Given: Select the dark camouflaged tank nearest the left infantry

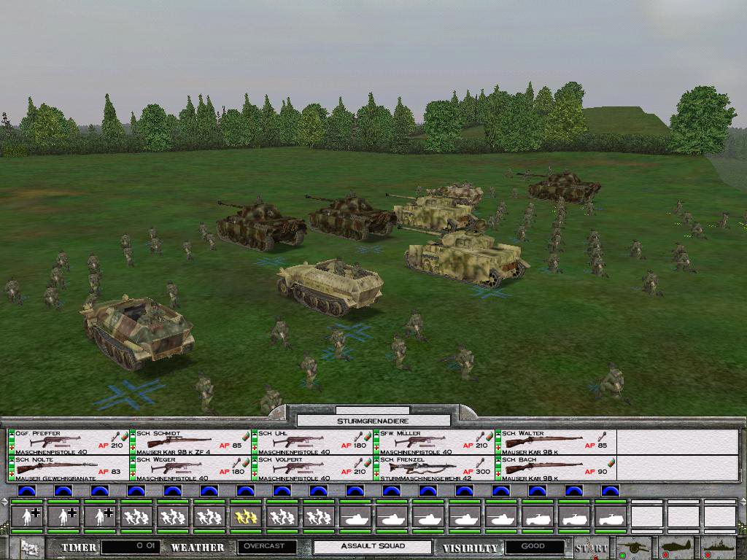Looking at the screenshot, I should click(x=260, y=225).
